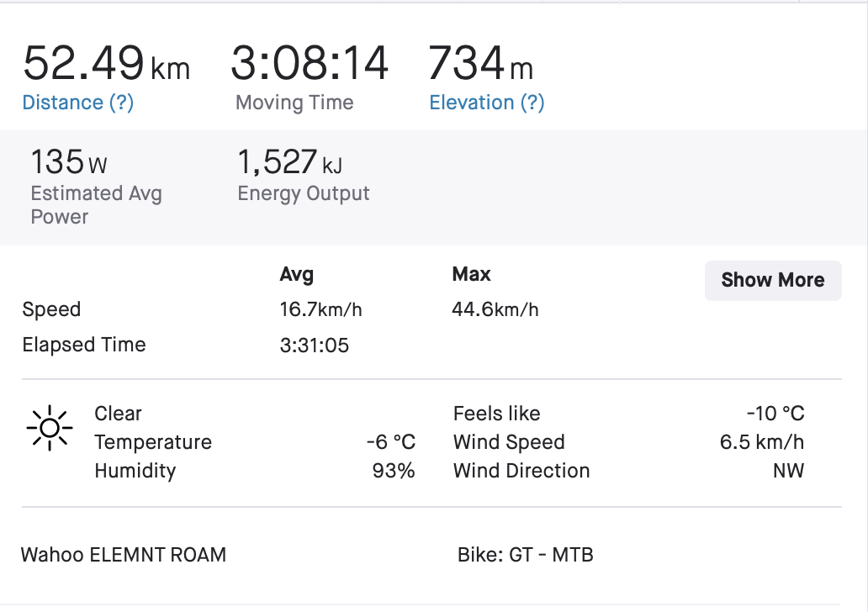Expand stats with Show More button
The width and height of the screenshot is (868, 612).
773,281
